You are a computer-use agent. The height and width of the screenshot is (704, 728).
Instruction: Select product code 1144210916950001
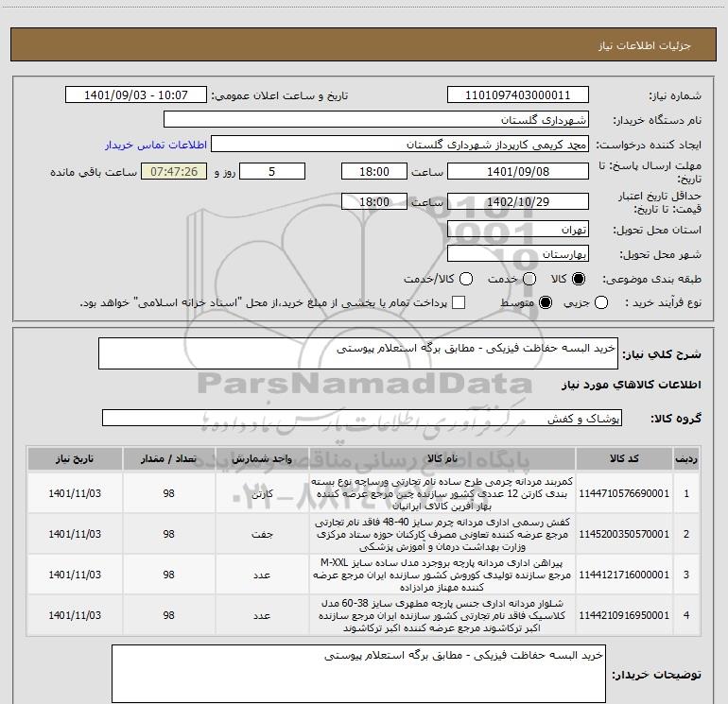(624, 615)
